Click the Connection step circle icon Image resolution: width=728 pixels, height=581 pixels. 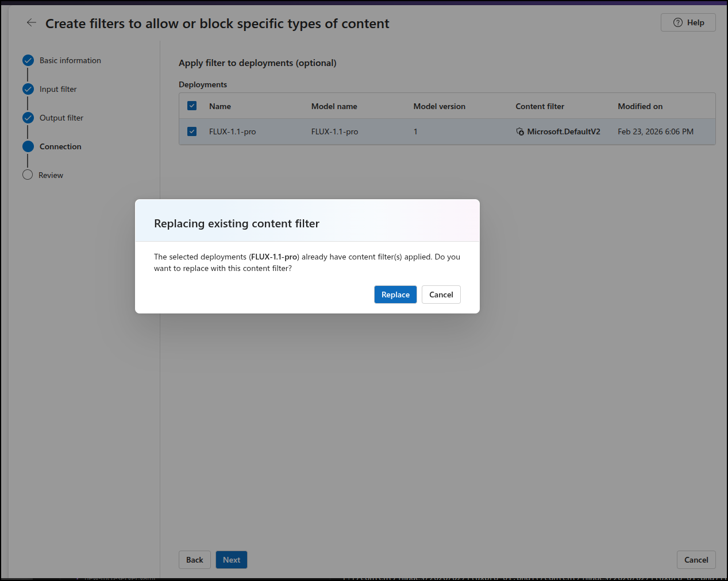pyautogui.click(x=28, y=146)
